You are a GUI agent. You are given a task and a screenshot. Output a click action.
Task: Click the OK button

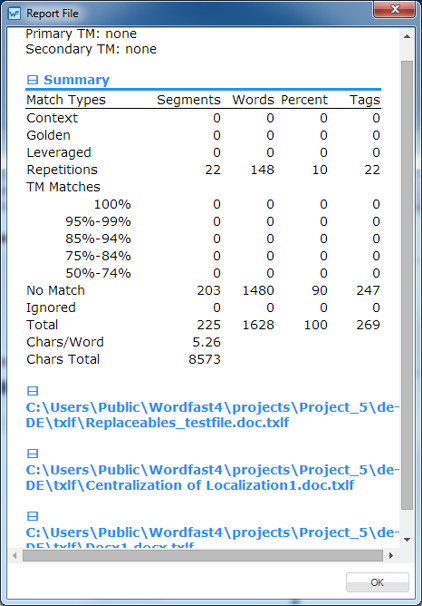coord(377,582)
